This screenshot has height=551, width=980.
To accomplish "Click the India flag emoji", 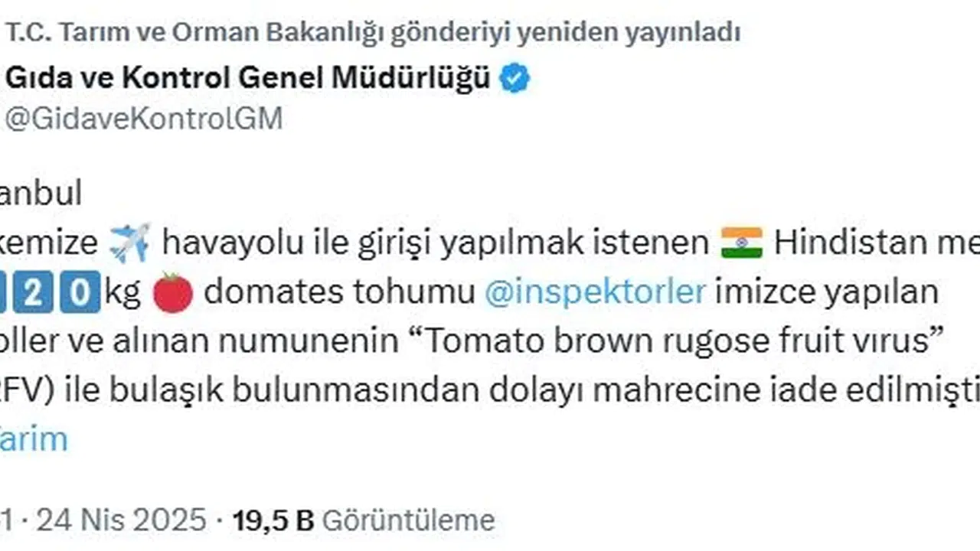I will tap(741, 243).
